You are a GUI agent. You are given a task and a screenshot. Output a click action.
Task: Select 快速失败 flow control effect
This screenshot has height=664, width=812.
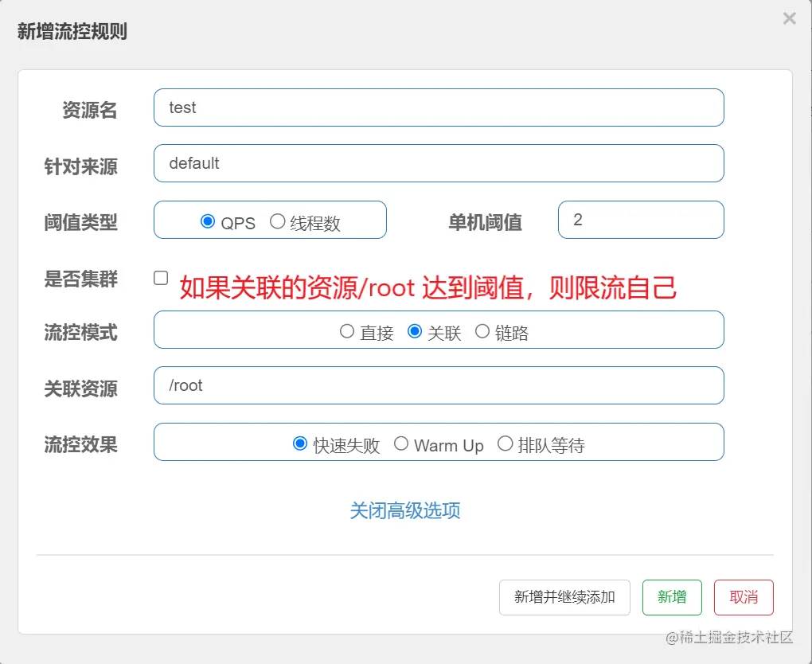pyautogui.click(x=300, y=444)
